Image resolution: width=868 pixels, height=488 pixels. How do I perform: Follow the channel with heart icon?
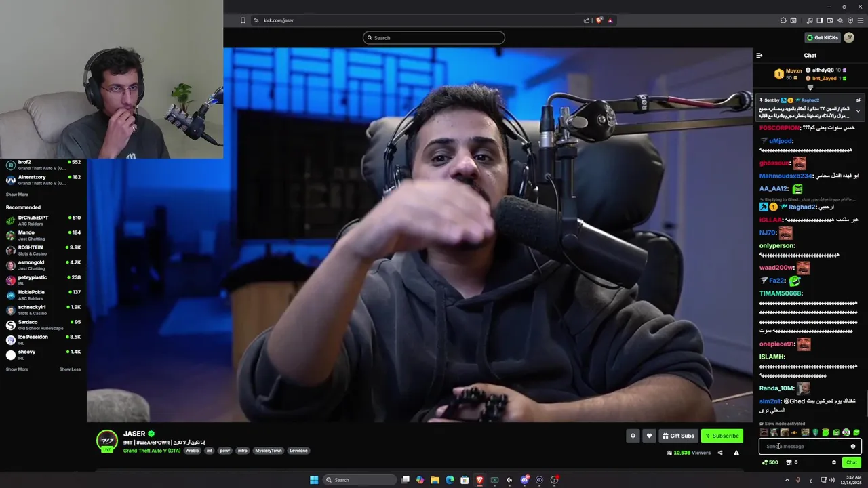pos(649,436)
